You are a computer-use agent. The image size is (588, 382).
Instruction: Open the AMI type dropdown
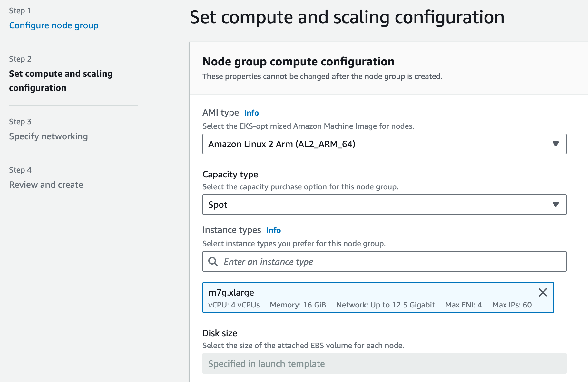point(384,144)
